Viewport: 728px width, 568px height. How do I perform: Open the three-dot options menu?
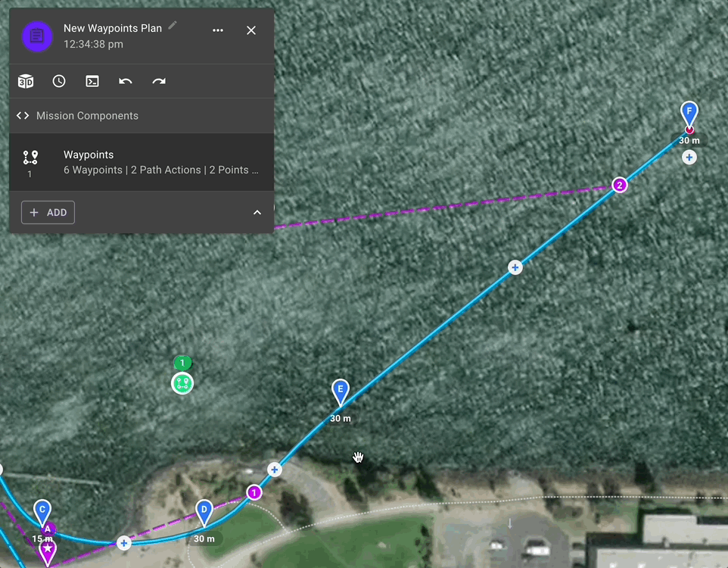[x=218, y=30]
